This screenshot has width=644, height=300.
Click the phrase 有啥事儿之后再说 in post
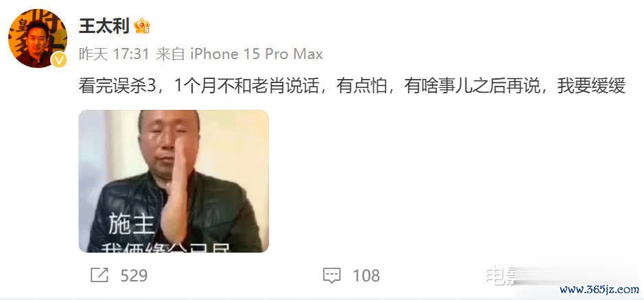[x=472, y=86]
